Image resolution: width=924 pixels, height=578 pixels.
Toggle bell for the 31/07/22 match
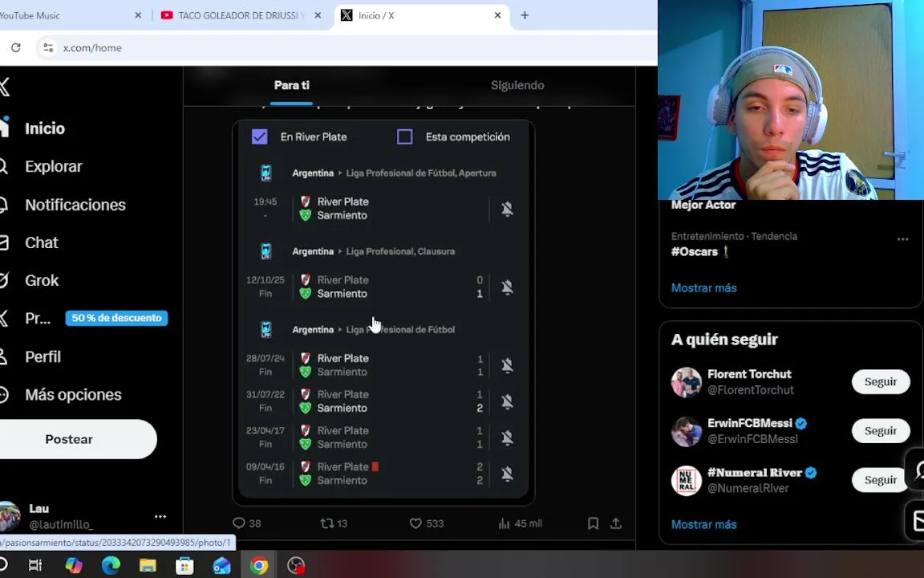pos(508,401)
